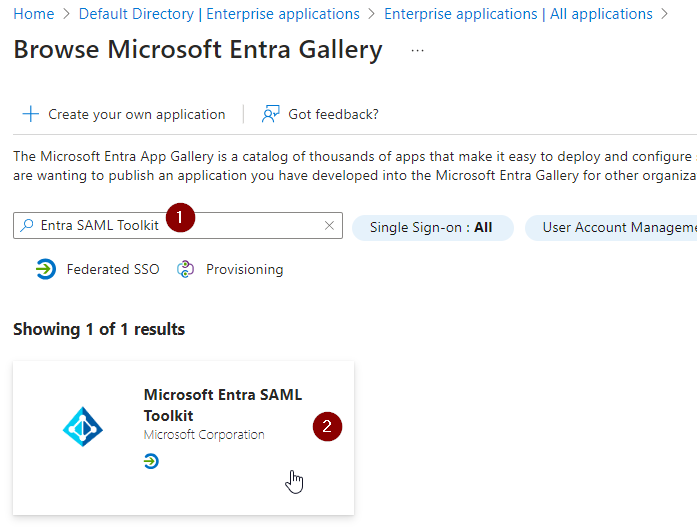The image size is (697, 531).
Task: Select the Create your own application label
Action: [137, 114]
